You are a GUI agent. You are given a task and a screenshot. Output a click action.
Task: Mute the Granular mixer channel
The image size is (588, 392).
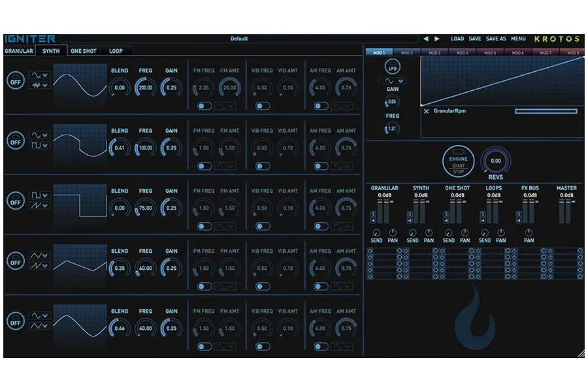[373, 220]
